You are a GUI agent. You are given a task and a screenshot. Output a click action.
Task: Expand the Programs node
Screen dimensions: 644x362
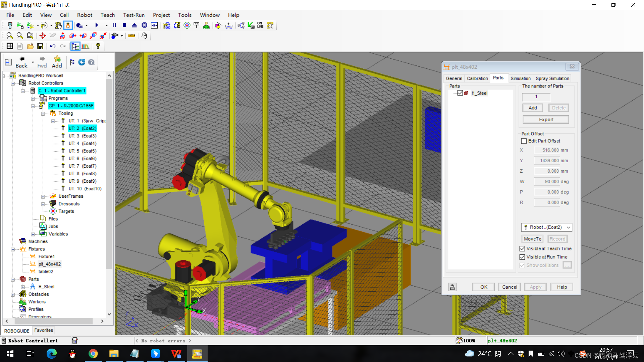coord(33,98)
